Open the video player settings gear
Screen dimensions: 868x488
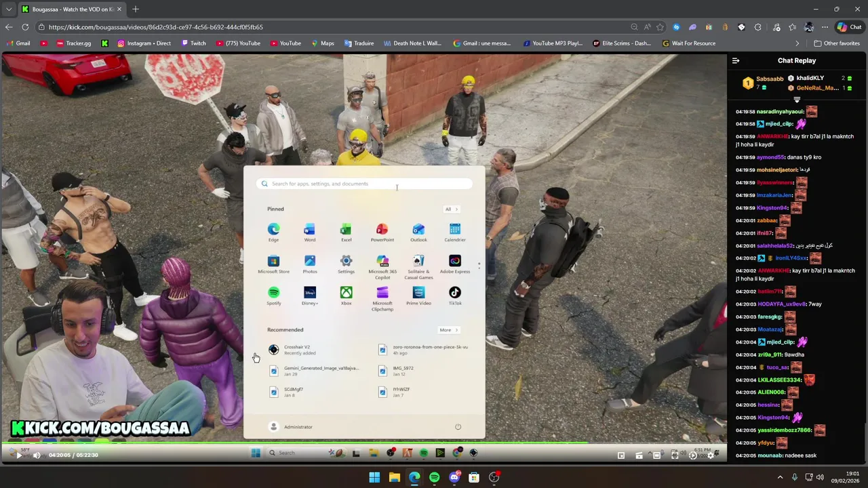point(710,455)
